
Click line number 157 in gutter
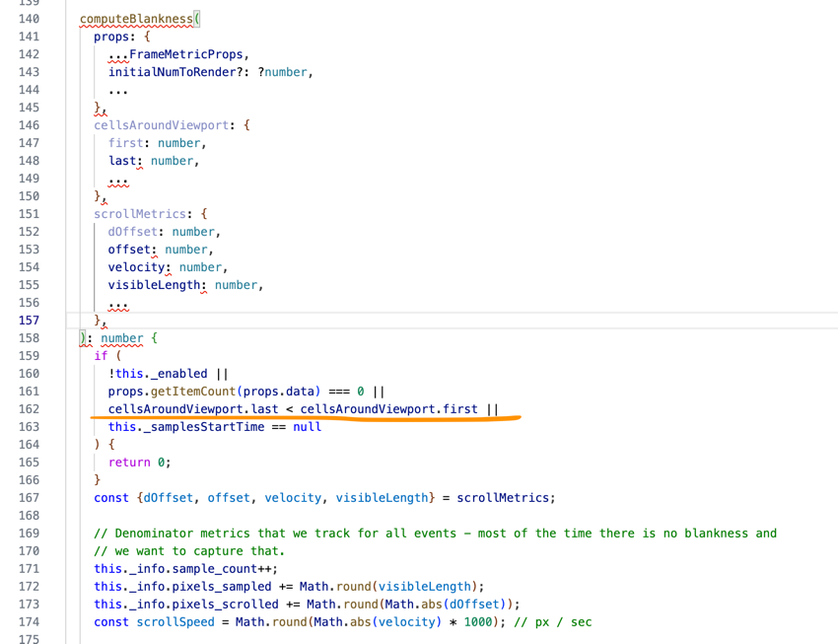pos(29,321)
